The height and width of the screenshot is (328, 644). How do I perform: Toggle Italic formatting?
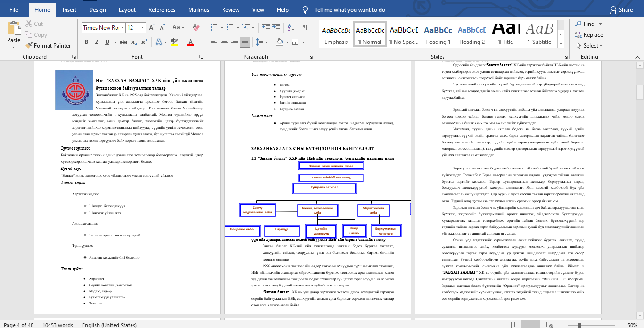tap(96, 42)
